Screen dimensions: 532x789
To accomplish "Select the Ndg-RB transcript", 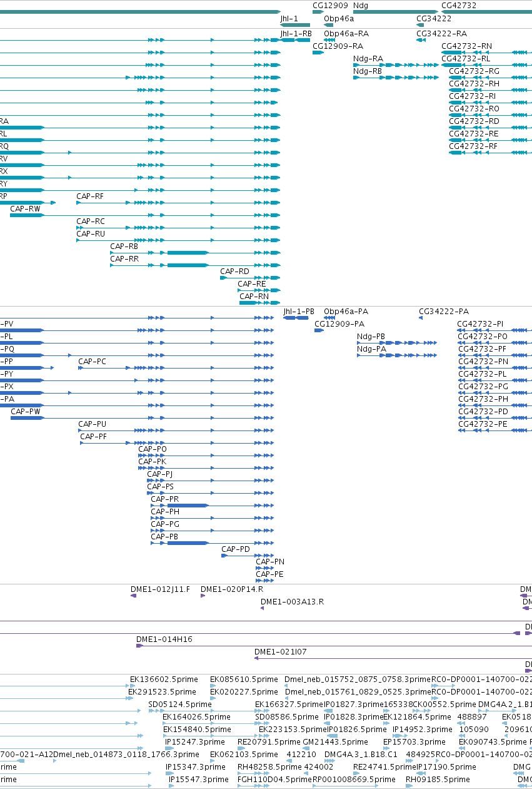I will click(x=396, y=78).
